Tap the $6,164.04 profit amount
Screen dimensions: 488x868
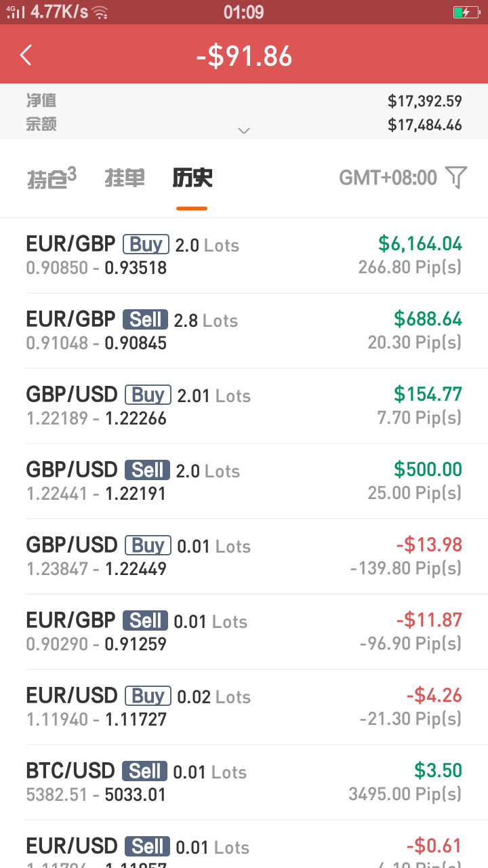coord(420,243)
